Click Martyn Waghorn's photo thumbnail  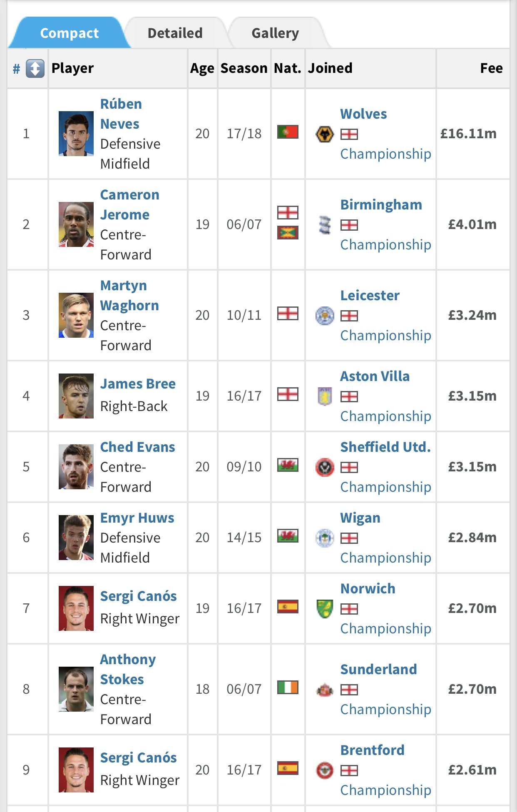point(76,315)
